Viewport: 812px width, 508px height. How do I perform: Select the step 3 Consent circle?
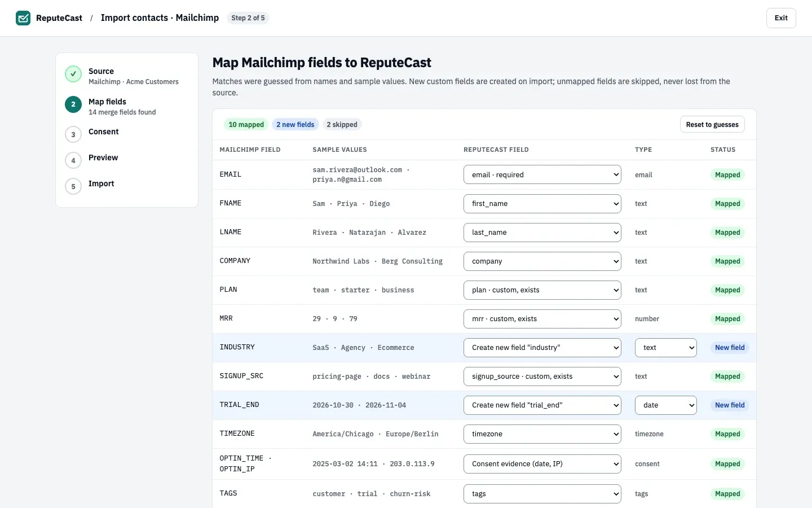(x=73, y=134)
